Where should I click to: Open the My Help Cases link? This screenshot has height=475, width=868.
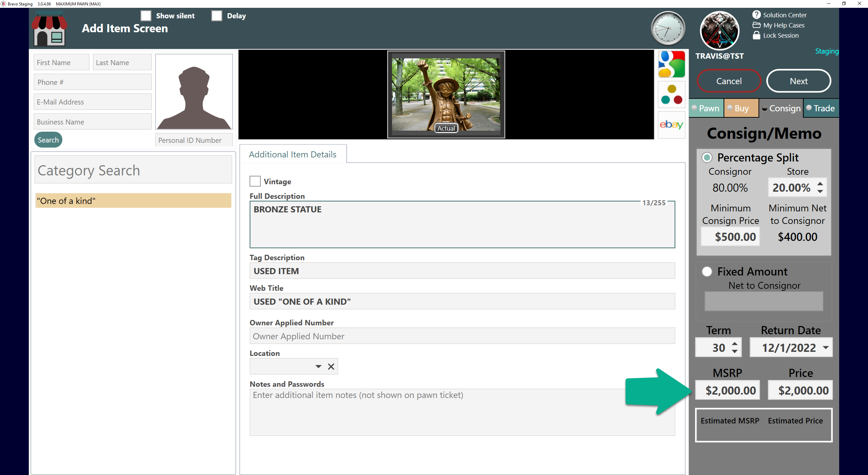(784, 25)
